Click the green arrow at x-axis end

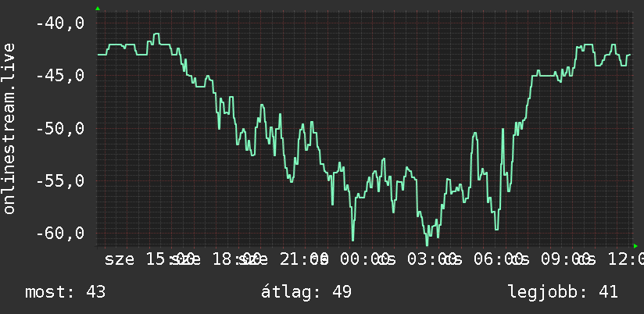click(x=635, y=246)
